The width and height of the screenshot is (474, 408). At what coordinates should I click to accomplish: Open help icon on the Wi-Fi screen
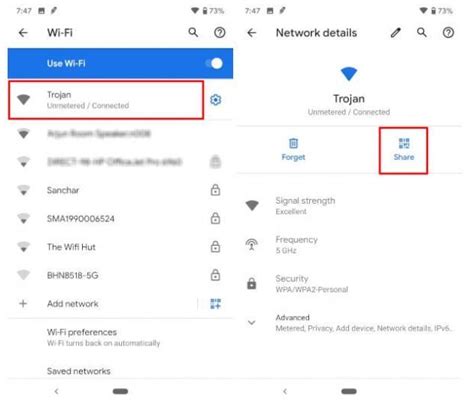coord(220,33)
